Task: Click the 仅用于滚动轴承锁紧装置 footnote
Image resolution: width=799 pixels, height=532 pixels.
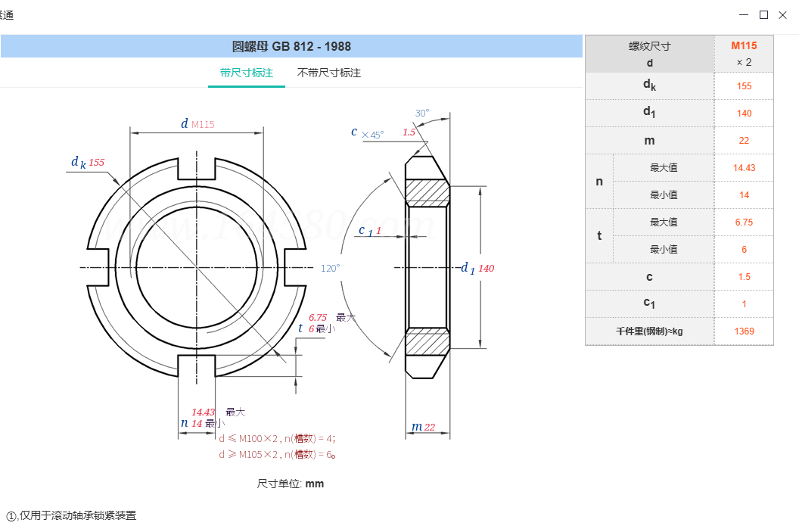Action: 72,516
